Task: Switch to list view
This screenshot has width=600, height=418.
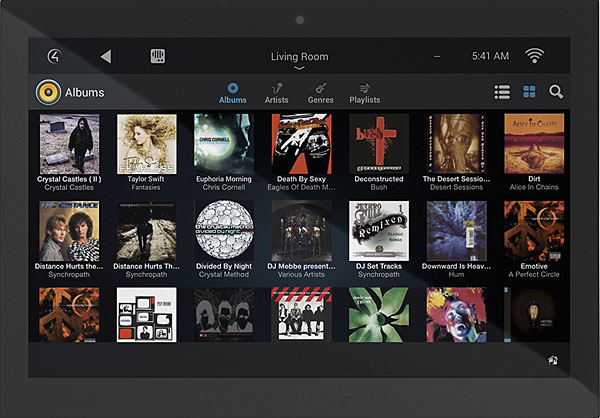Action: click(x=502, y=92)
